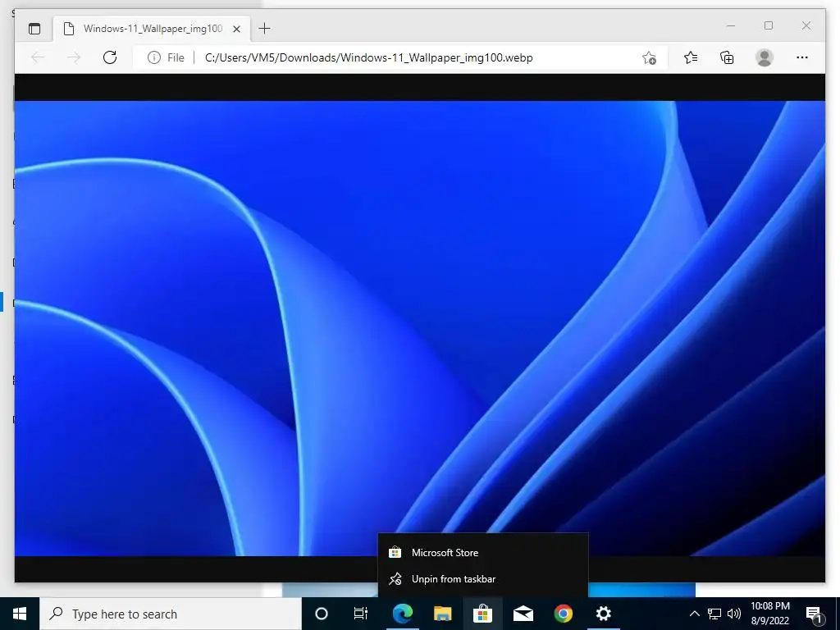Click the blue wallpaper image
Viewport: 840px width, 630px height.
tap(419, 328)
